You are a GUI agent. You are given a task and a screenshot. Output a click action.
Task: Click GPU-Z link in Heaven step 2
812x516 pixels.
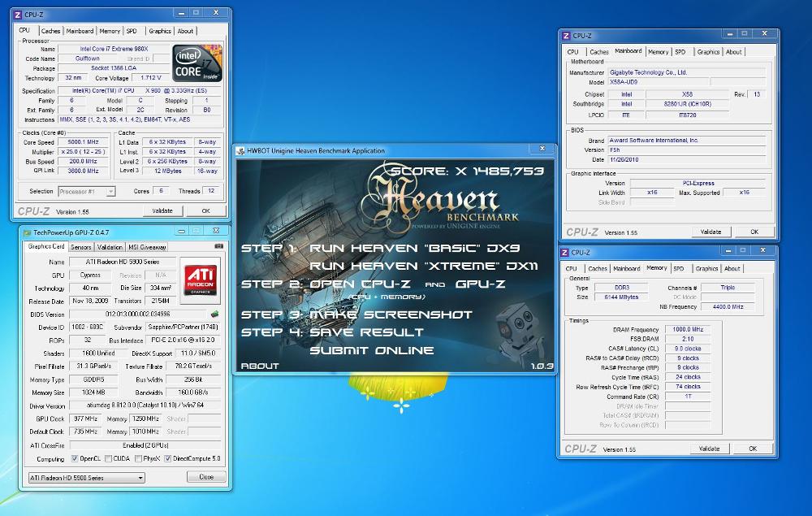(481, 284)
